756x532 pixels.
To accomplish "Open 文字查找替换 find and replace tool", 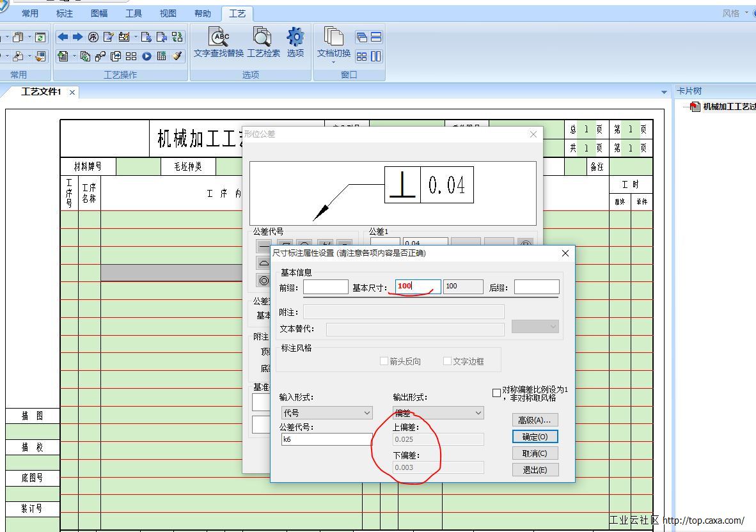I will pos(219,43).
